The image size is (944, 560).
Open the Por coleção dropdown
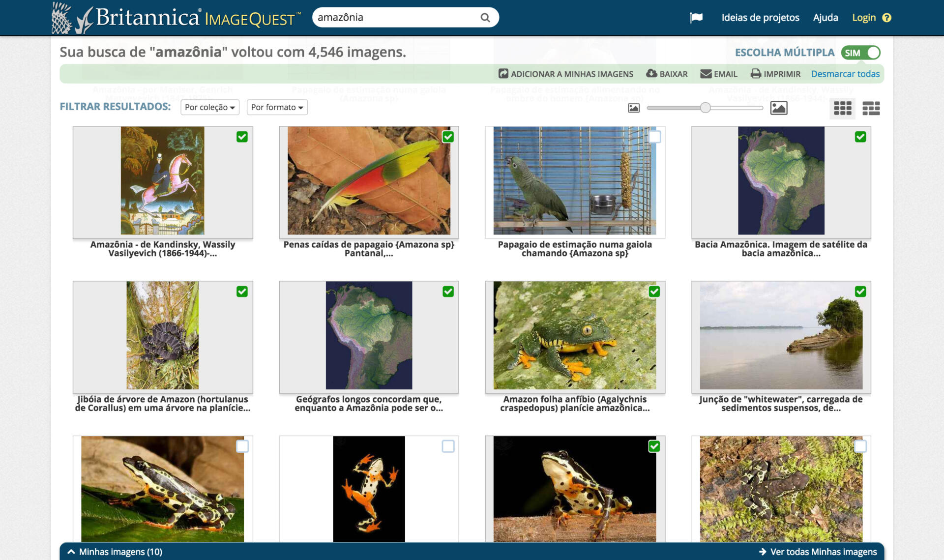[x=209, y=107]
